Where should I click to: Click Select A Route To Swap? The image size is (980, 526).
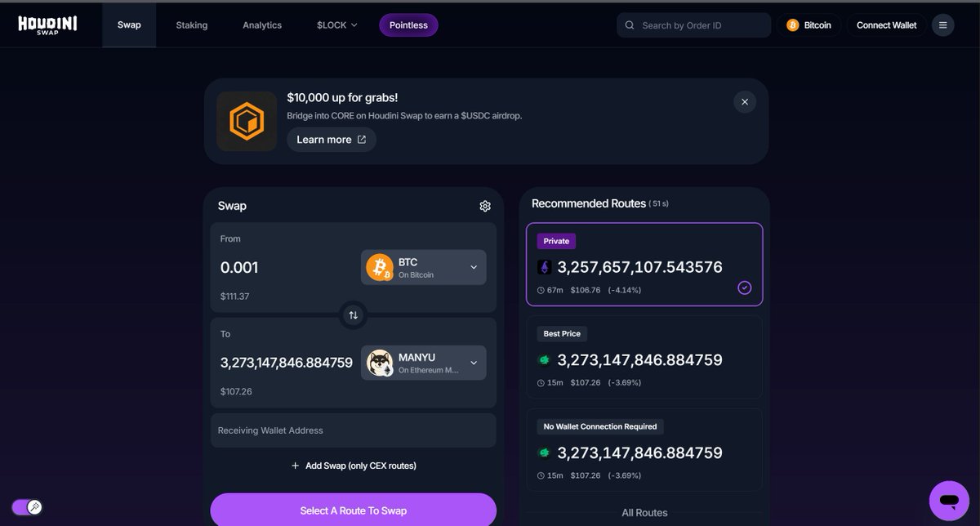click(x=353, y=510)
